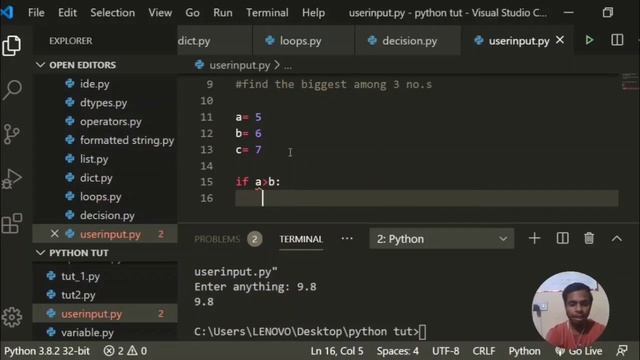
Task: Open the Manage gear menu
Action: point(12,317)
